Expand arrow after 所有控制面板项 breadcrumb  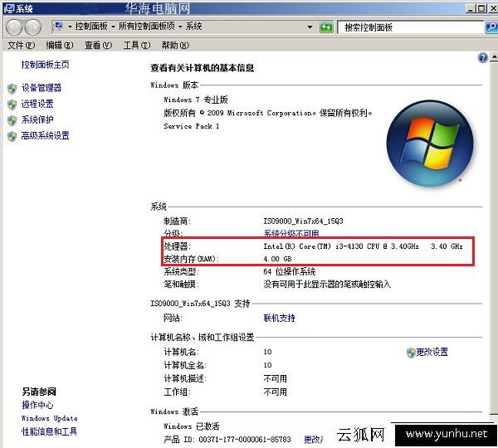tap(180, 27)
